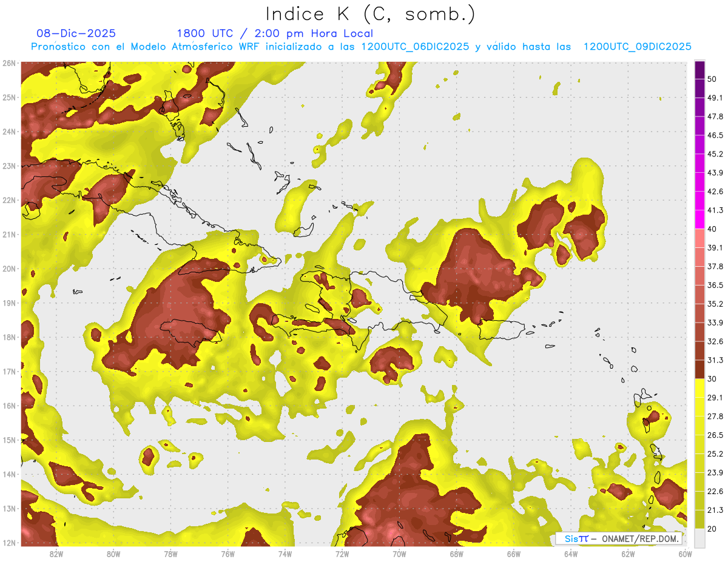Click the initialization time "1200UTC_06DIC2025"
The image size is (728, 562).
pos(415,47)
